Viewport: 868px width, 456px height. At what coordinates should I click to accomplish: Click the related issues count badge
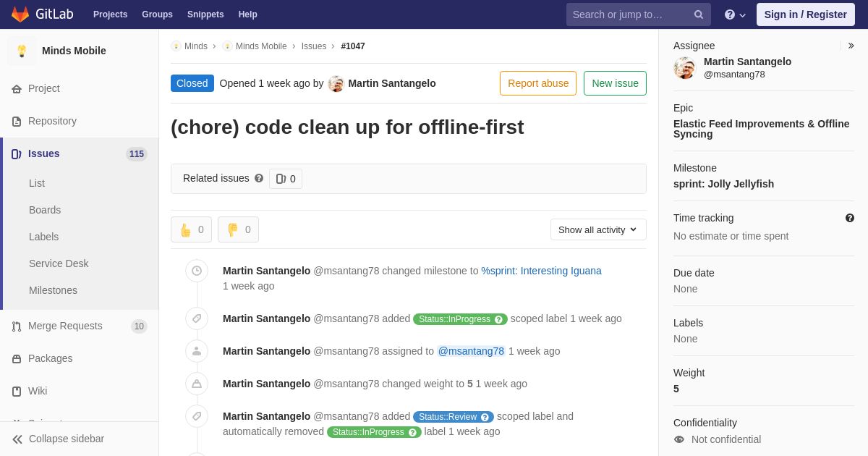pos(286,179)
